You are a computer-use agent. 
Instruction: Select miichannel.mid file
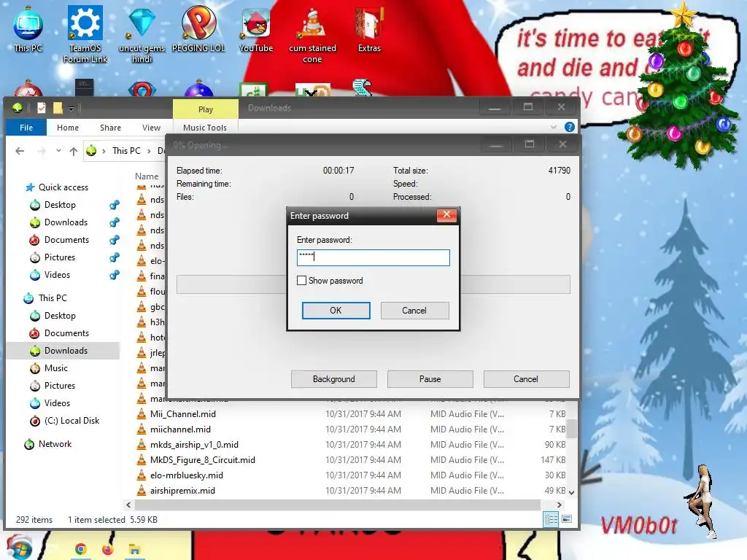click(180, 429)
